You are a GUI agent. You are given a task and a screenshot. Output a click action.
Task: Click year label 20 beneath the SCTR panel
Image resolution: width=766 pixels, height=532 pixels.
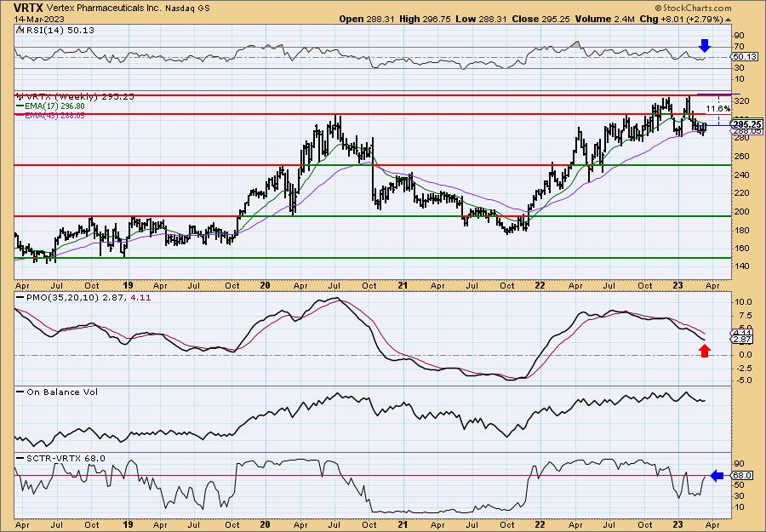click(x=265, y=524)
